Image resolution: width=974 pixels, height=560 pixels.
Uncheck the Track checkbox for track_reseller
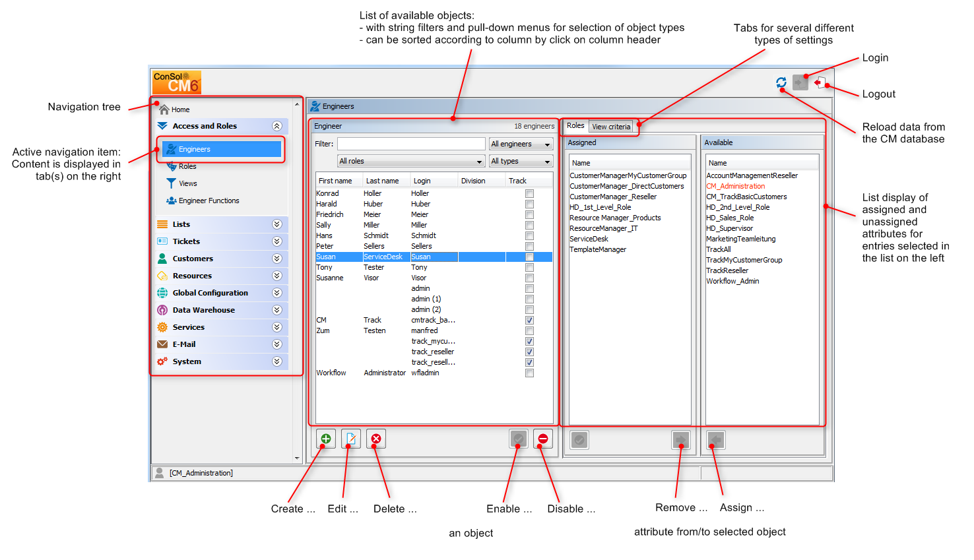point(529,352)
